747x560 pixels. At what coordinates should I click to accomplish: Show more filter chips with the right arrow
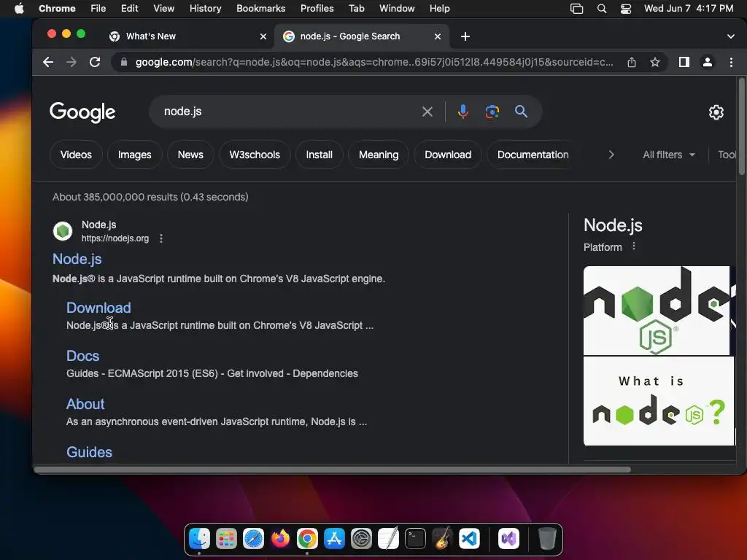[x=611, y=155]
